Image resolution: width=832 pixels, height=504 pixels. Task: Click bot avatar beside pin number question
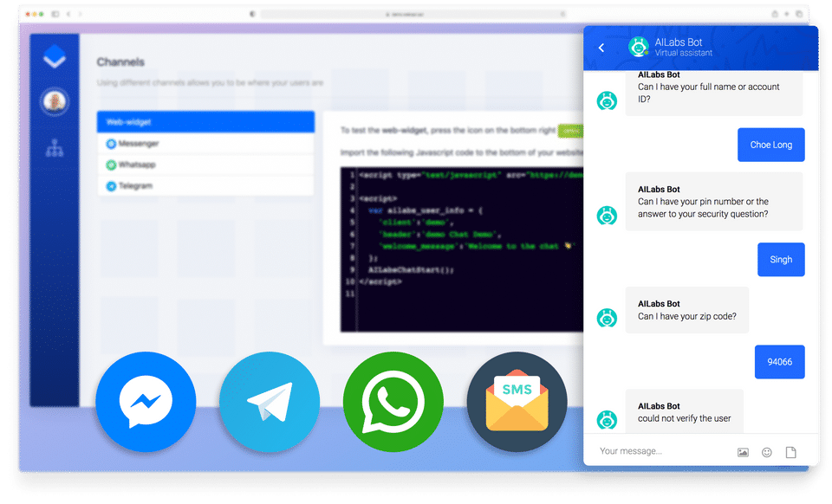point(607,215)
